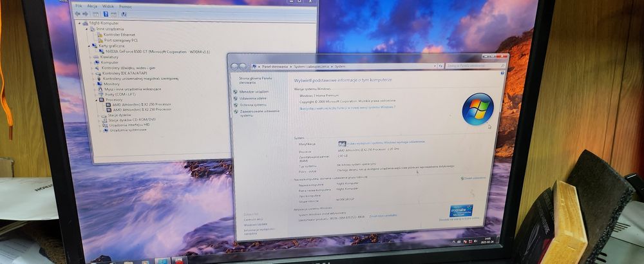Click the forward arrow in Device Manager toolbar
This screenshot has height=264, width=644.
85,14
